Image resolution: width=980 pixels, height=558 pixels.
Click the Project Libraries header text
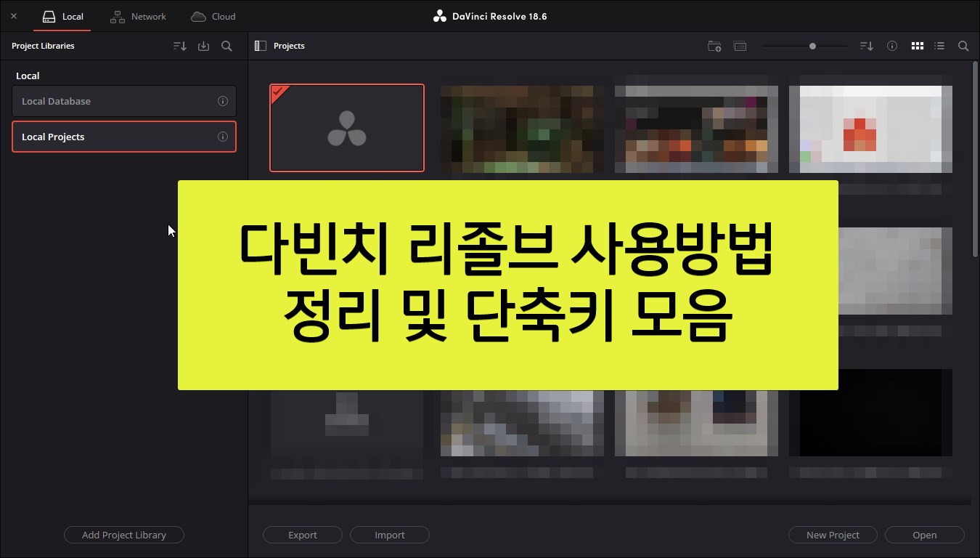click(43, 46)
